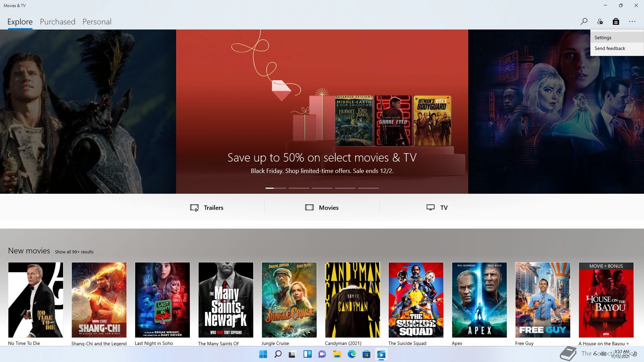Open the three-dot more options menu
644x362 pixels.
(632, 21)
